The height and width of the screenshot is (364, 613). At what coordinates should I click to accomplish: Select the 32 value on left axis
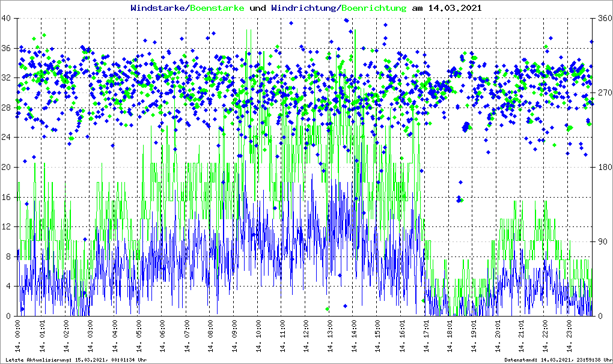tap(7, 77)
